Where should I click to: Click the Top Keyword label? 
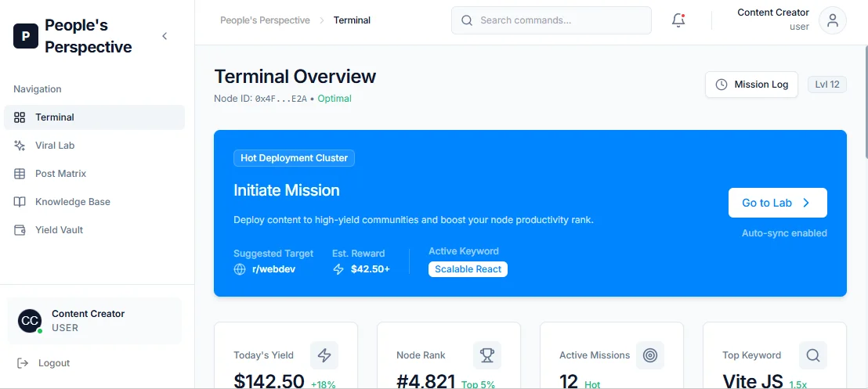point(752,355)
